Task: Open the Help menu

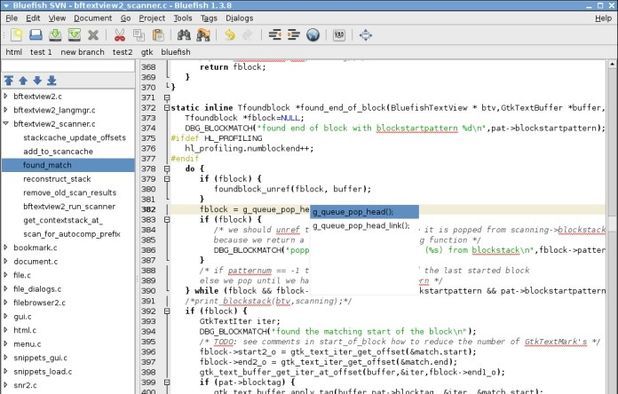Action: (x=603, y=18)
